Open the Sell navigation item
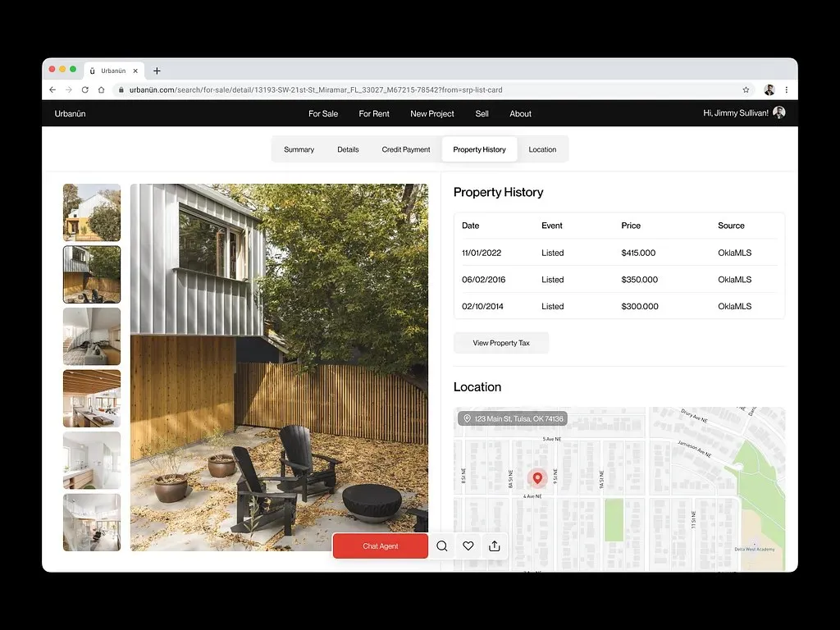The height and width of the screenshot is (630, 840). pos(482,113)
